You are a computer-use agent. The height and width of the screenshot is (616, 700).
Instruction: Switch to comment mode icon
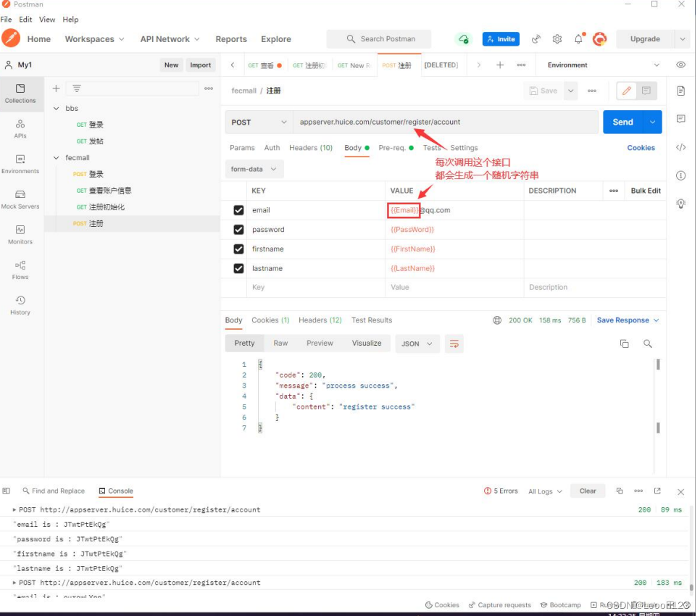click(646, 91)
